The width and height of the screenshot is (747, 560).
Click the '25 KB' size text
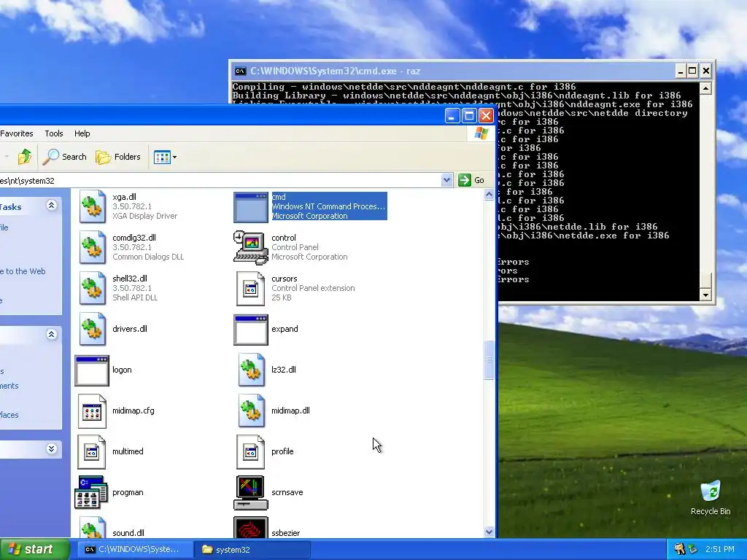click(x=282, y=297)
